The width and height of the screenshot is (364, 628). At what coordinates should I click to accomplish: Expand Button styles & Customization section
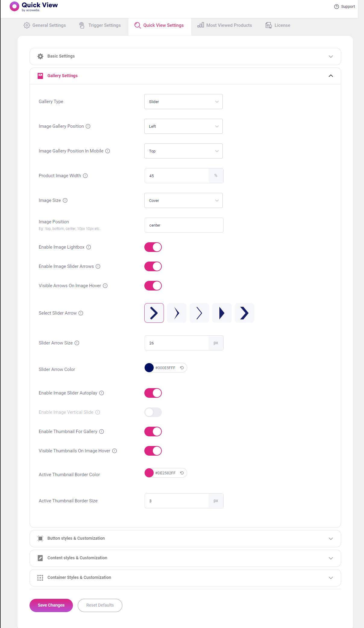point(185,539)
